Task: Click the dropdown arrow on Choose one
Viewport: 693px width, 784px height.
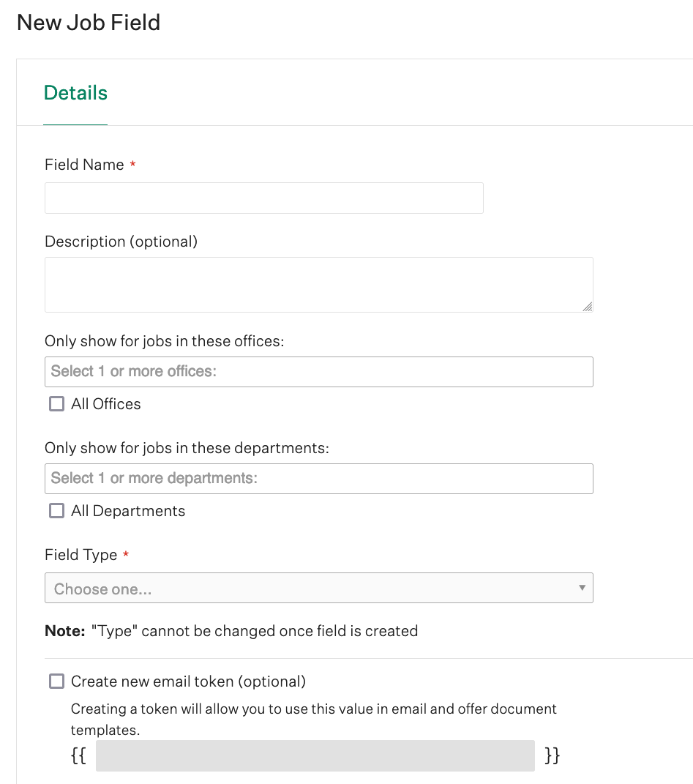Action: click(x=582, y=588)
